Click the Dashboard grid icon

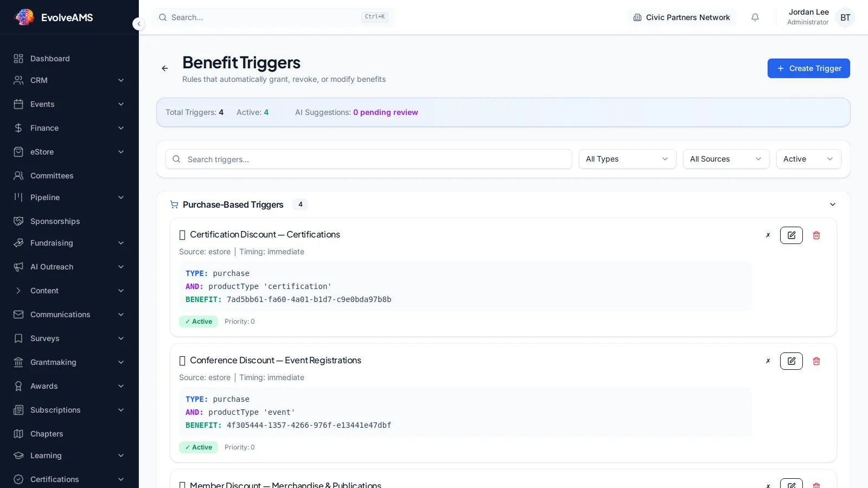pyautogui.click(x=18, y=59)
